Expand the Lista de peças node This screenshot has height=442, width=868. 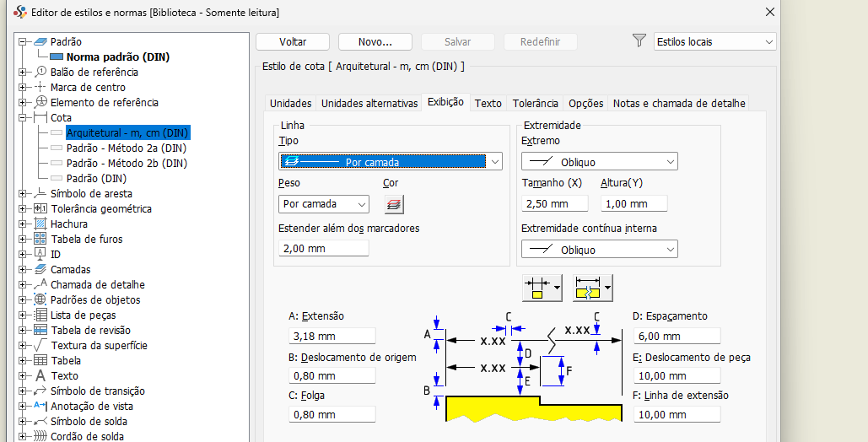coord(22,315)
